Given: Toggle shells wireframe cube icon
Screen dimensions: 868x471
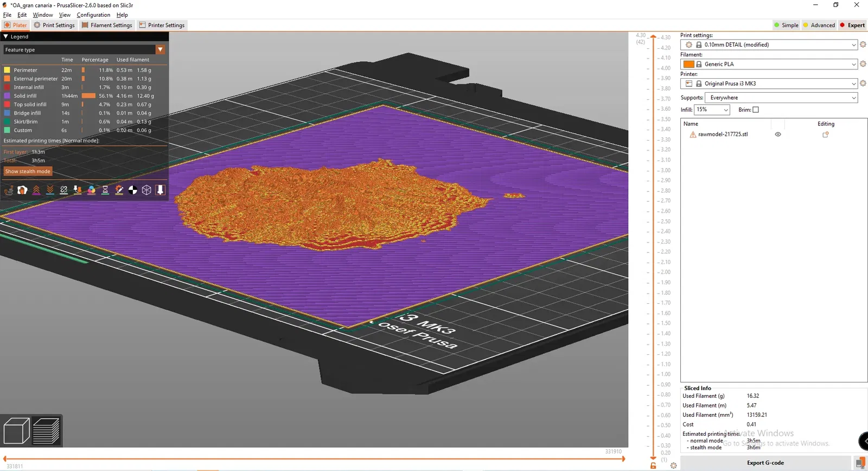Looking at the screenshot, I should (146, 190).
